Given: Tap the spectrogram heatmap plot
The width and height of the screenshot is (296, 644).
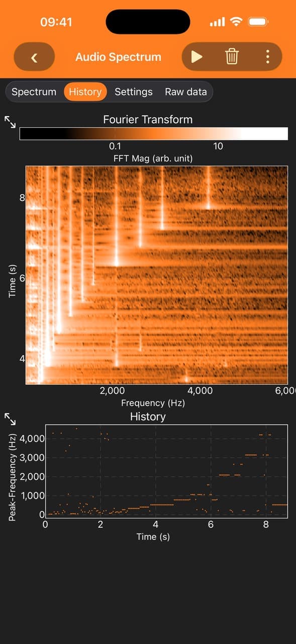Looking at the screenshot, I should (x=157, y=275).
